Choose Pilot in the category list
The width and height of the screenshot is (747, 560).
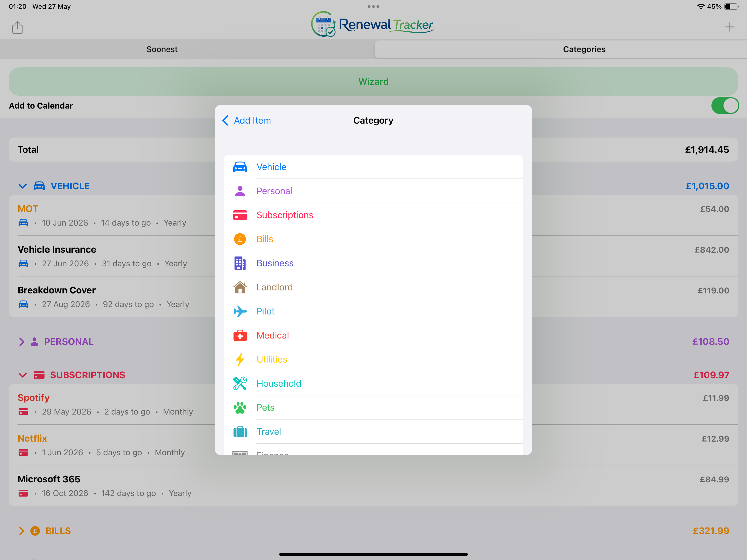pos(373,311)
